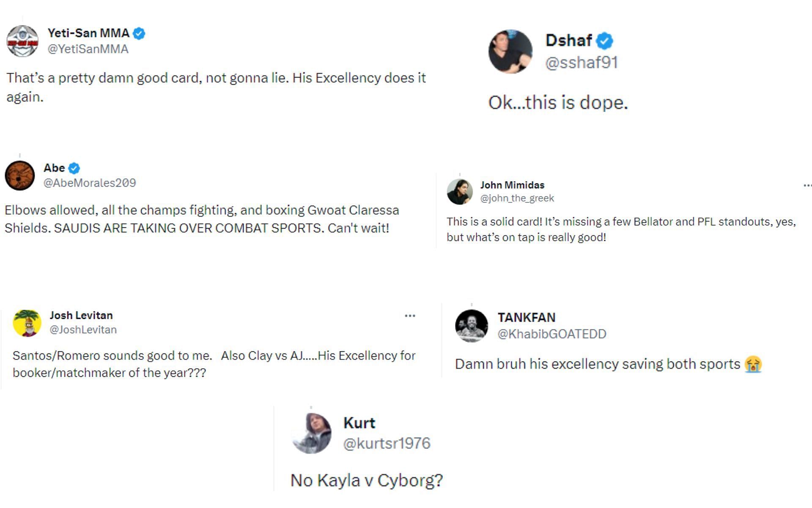Open the @YetiSanMMA handle link
This screenshot has width=812, height=508.
click(88, 49)
